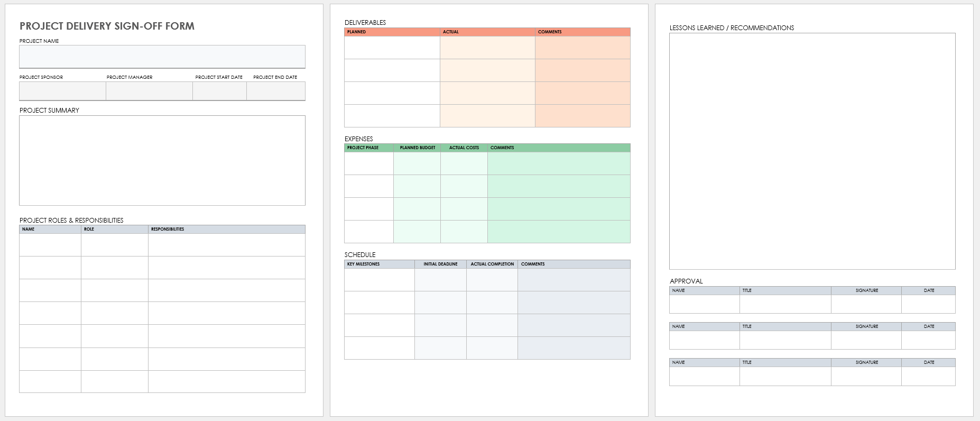Click the first Project Phase cell under Expenses
The image size is (980, 421).
point(369,163)
